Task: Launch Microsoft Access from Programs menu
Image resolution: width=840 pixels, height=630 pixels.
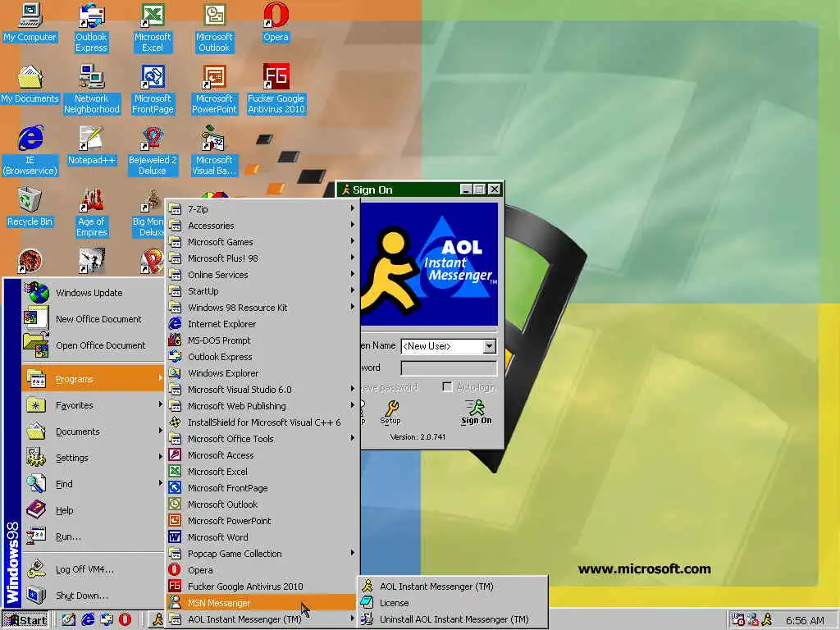Action: (262, 455)
